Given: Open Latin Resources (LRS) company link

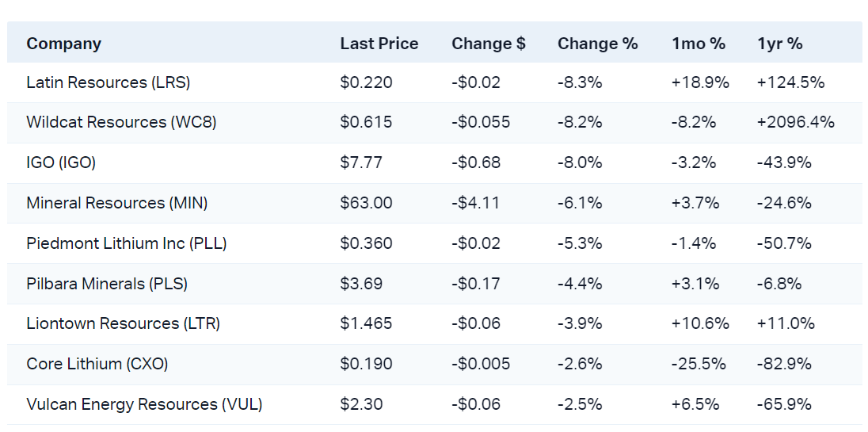Looking at the screenshot, I should tap(108, 82).
